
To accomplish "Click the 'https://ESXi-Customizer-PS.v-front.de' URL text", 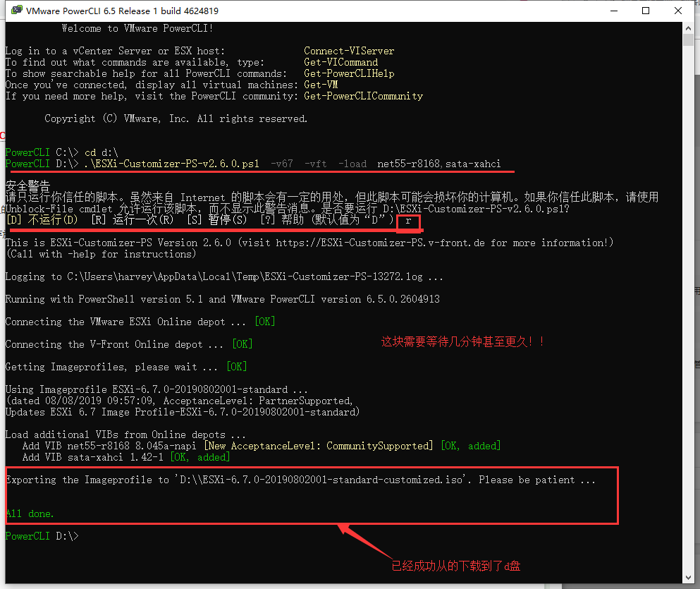I will 380,243.
